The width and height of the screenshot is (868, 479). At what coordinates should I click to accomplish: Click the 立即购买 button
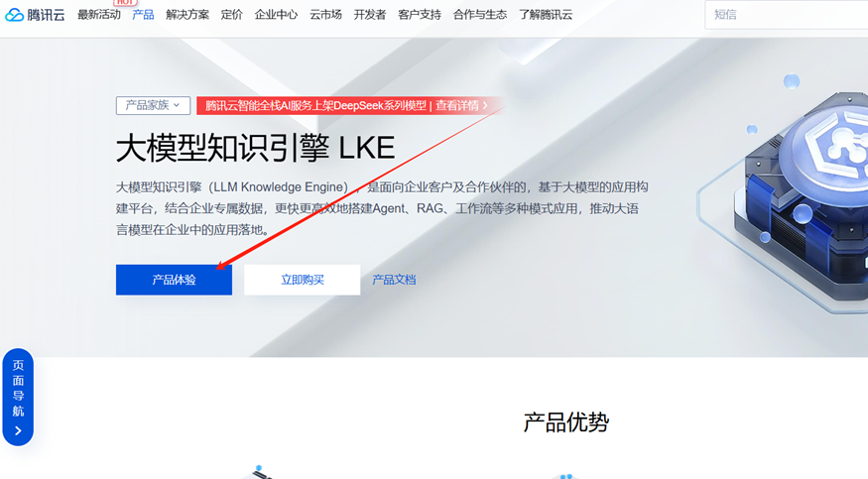coord(303,280)
